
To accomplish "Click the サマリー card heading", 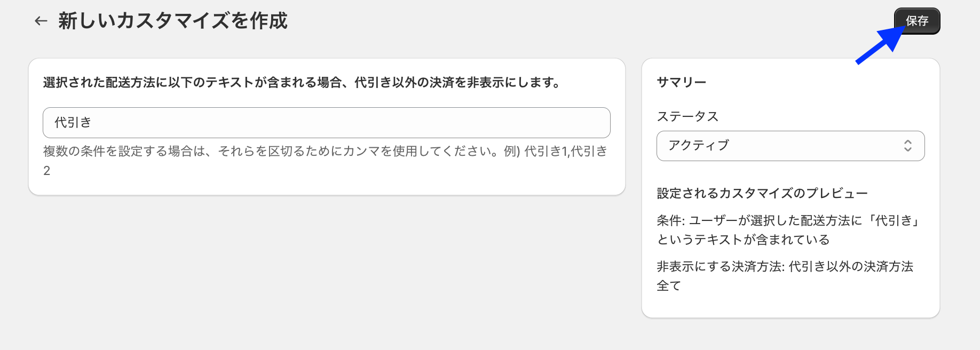I will [x=681, y=82].
